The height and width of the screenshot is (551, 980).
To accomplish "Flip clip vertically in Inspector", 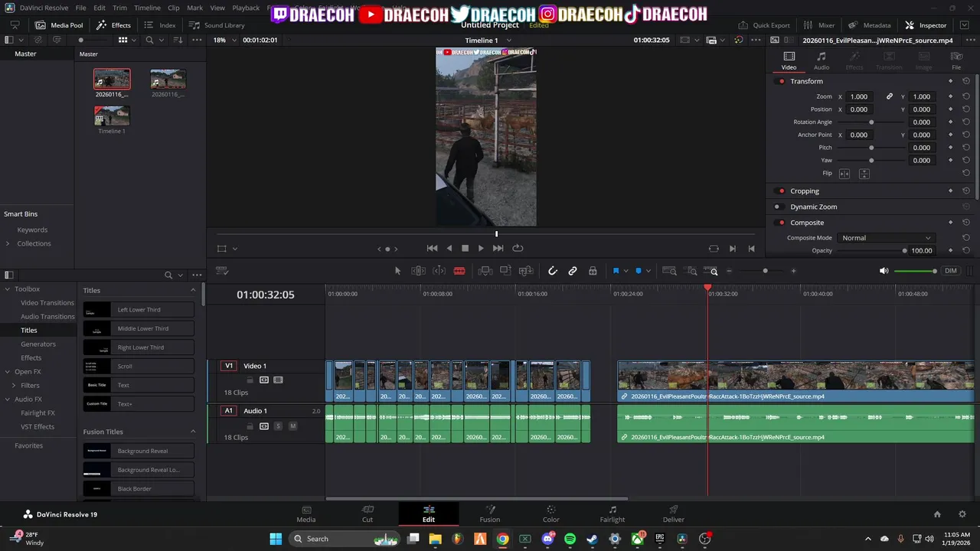I will point(864,174).
